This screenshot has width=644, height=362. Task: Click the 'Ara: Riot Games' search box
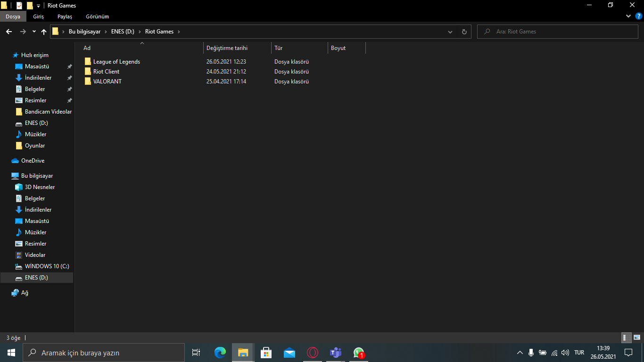click(558, 32)
